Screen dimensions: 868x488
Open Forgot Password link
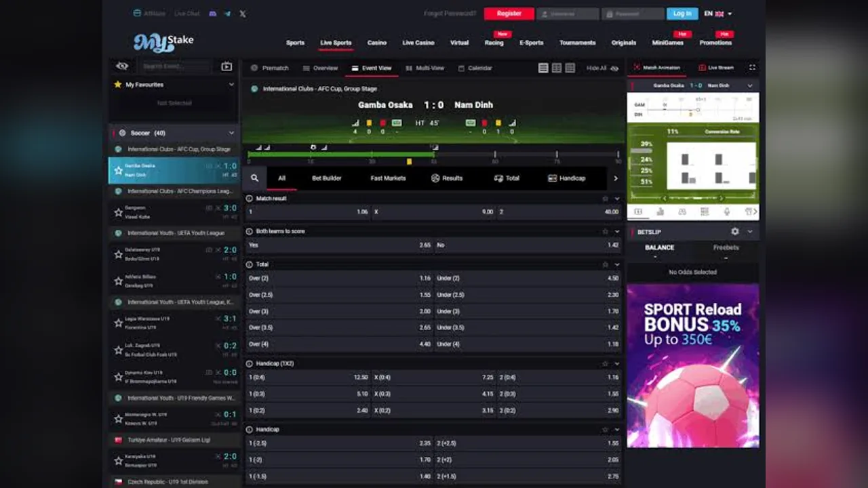(x=450, y=14)
